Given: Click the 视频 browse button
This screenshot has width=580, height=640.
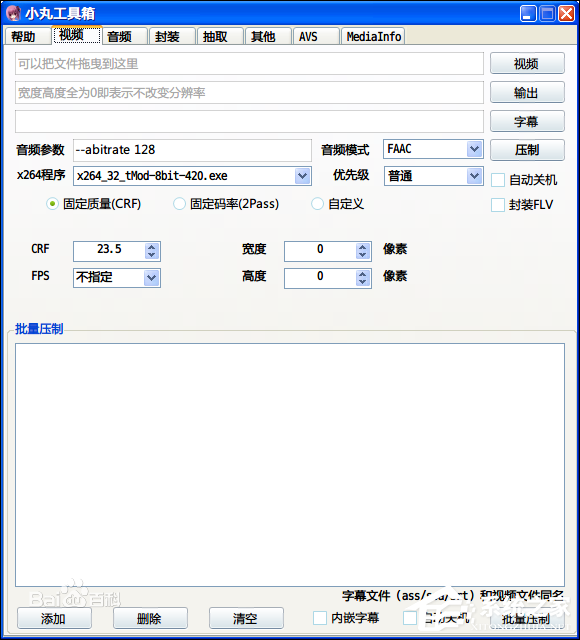Looking at the screenshot, I should pos(527,63).
